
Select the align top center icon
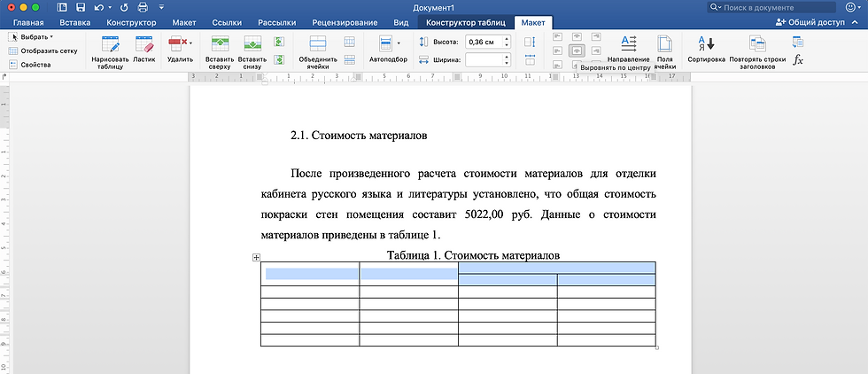point(577,36)
